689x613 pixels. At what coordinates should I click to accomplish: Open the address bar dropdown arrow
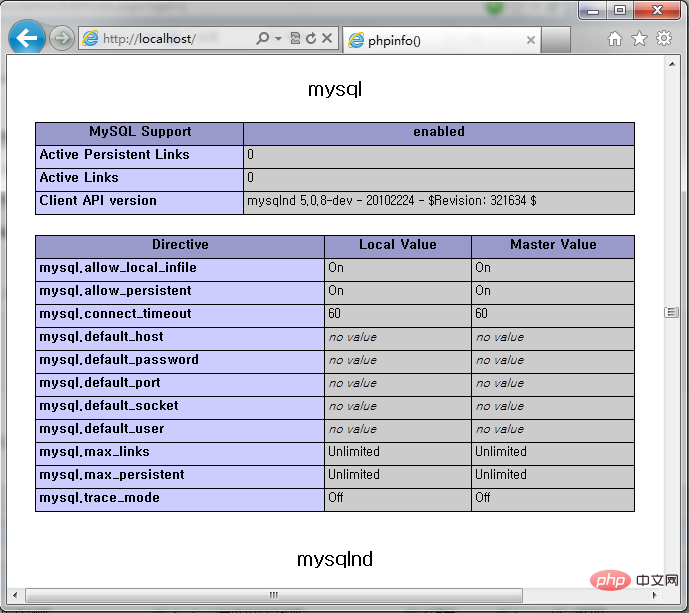(x=278, y=39)
